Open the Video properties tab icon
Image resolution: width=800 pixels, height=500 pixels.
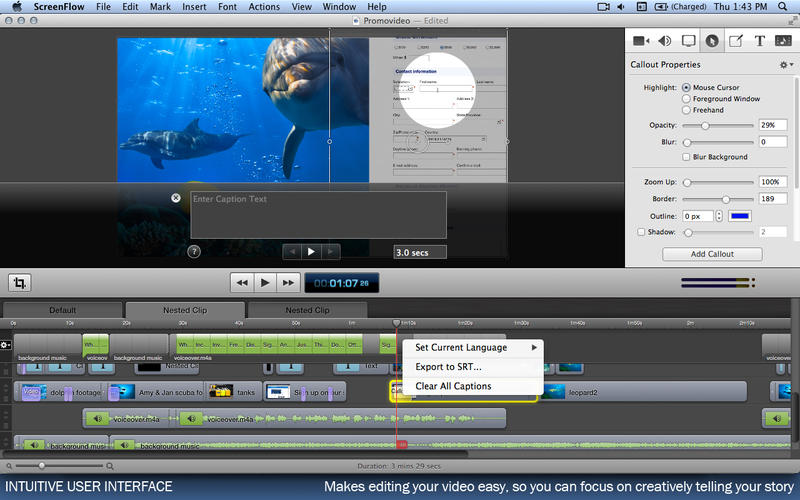(640, 41)
